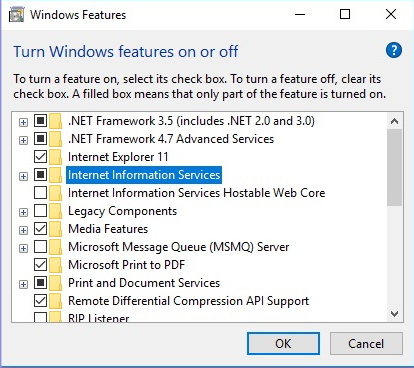The height and width of the screenshot is (368, 414).
Task: Tick the Microsoft Message Queue (MSMQ) Server checkbox
Action: click(40, 246)
